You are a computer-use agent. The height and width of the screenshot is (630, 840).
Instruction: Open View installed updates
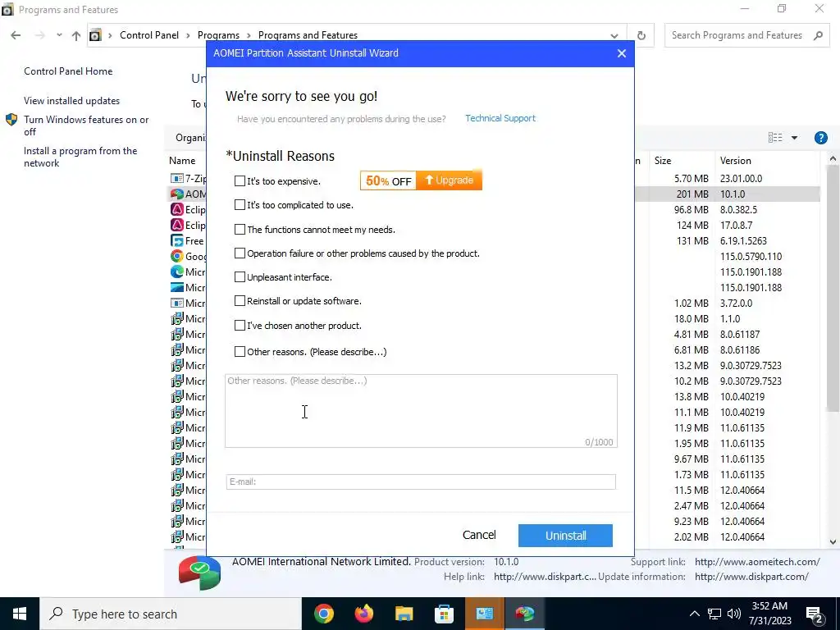click(72, 101)
